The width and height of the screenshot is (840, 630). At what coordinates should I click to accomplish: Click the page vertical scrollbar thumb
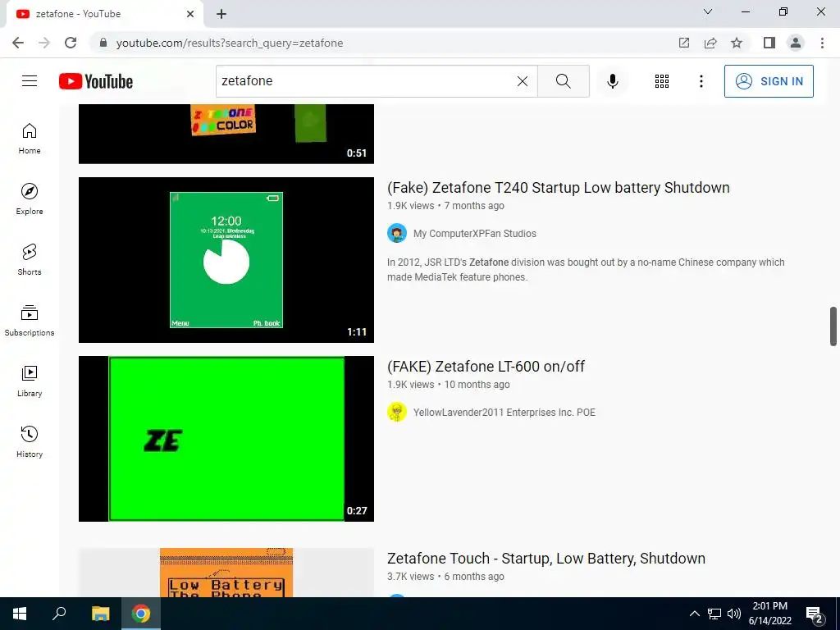[833, 326]
